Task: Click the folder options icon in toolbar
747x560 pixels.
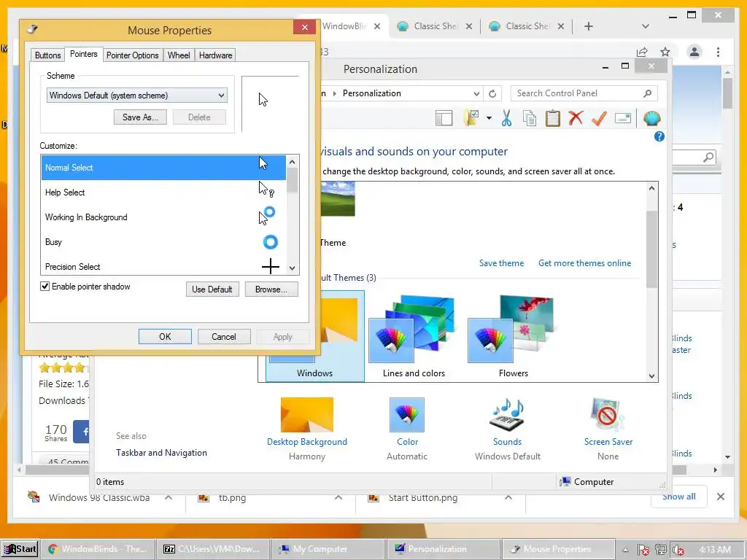Action: click(x=471, y=117)
